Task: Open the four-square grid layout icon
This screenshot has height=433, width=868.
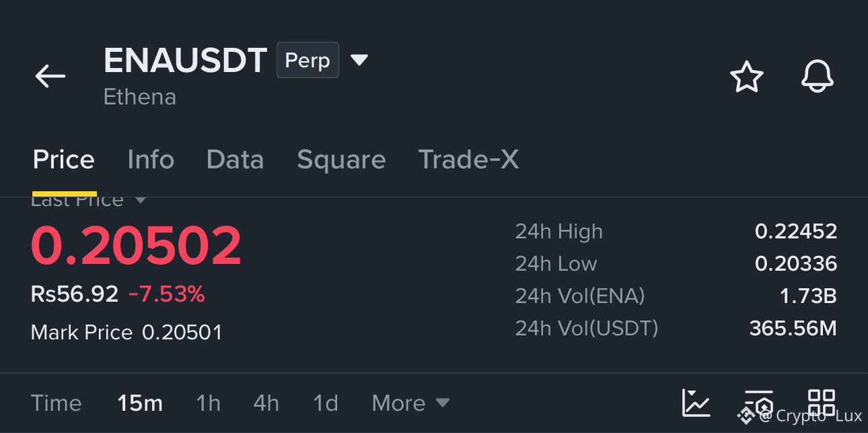Action: [x=822, y=403]
